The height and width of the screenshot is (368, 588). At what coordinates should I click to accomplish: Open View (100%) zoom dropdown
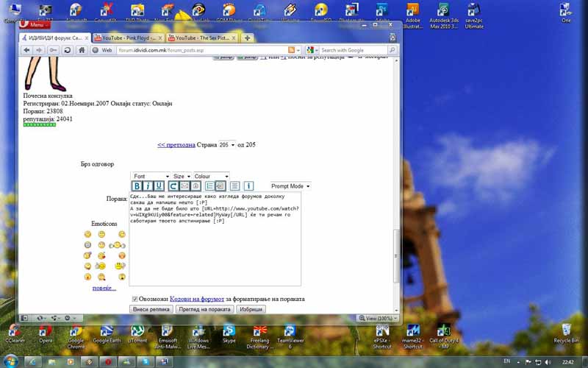tap(378, 318)
